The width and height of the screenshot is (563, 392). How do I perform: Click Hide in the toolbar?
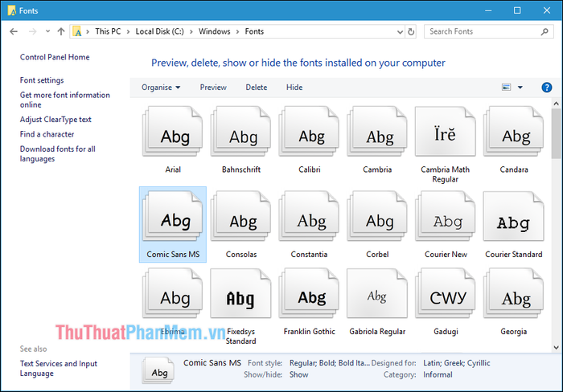294,87
